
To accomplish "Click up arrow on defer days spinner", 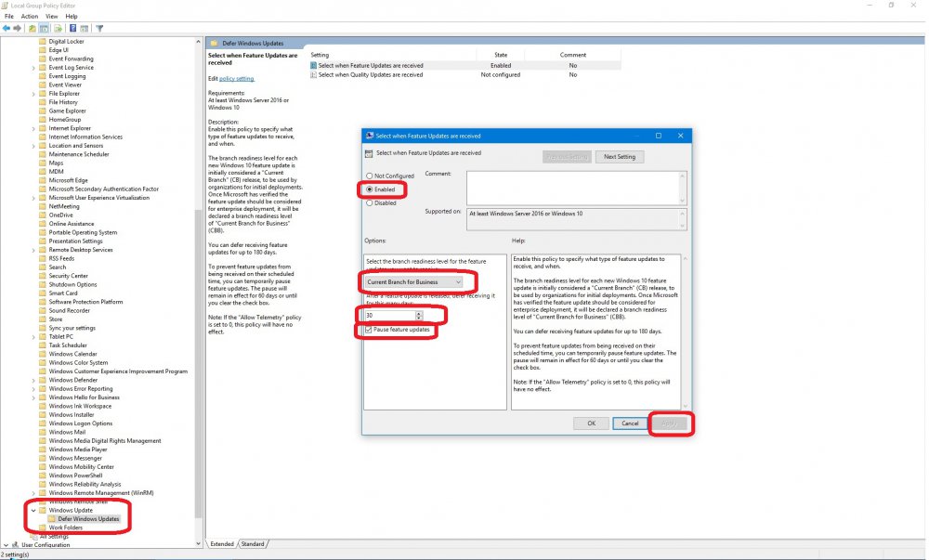I will pos(419,313).
